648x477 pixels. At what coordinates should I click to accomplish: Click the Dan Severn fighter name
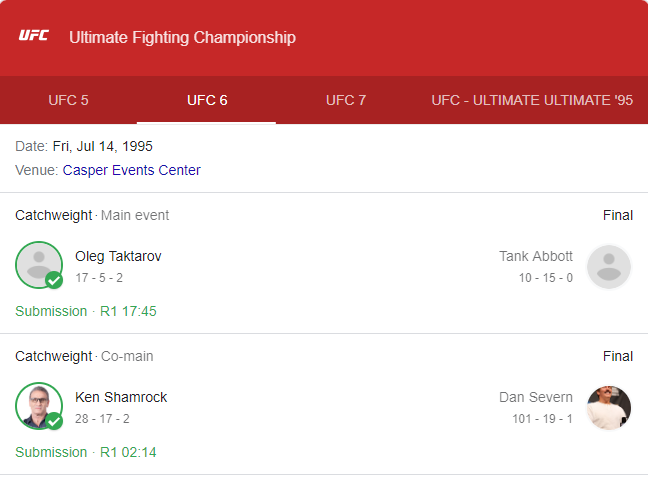(536, 397)
